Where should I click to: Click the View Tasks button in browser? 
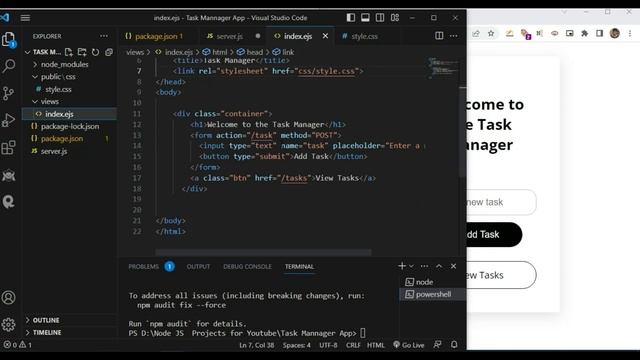point(501,275)
